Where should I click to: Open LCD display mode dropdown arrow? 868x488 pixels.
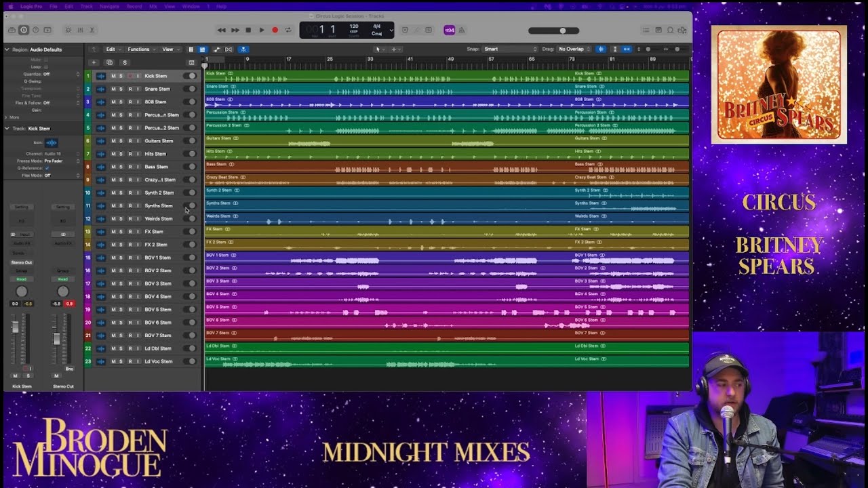point(391,30)
